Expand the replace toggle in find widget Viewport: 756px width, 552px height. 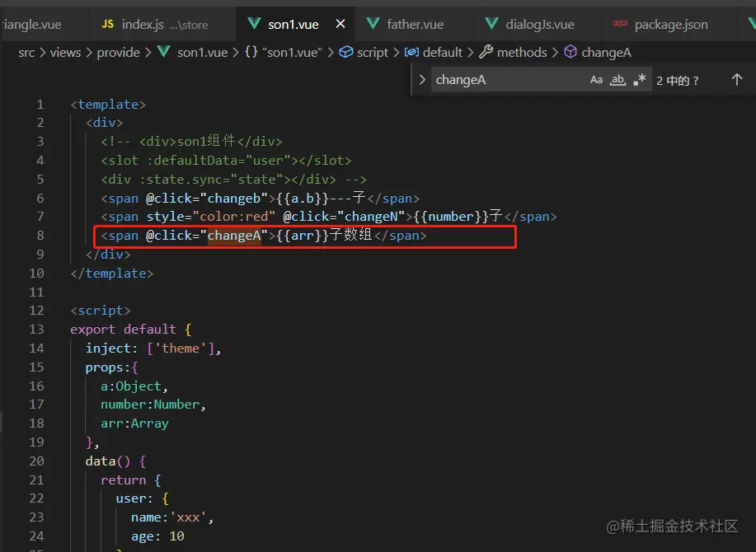pyautogui.click(x=422, y=79)
